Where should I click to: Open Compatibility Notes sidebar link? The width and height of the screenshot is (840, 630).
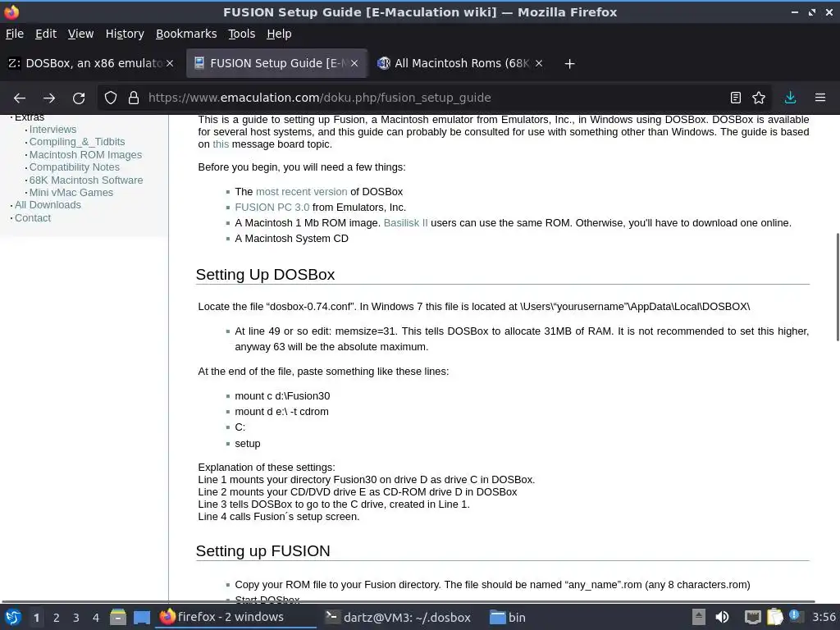tap(74, 167)
